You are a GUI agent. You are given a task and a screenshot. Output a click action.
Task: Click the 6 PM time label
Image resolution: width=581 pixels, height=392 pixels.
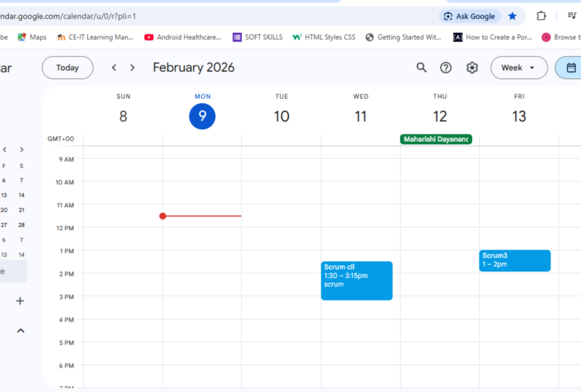tap(66, 366)
